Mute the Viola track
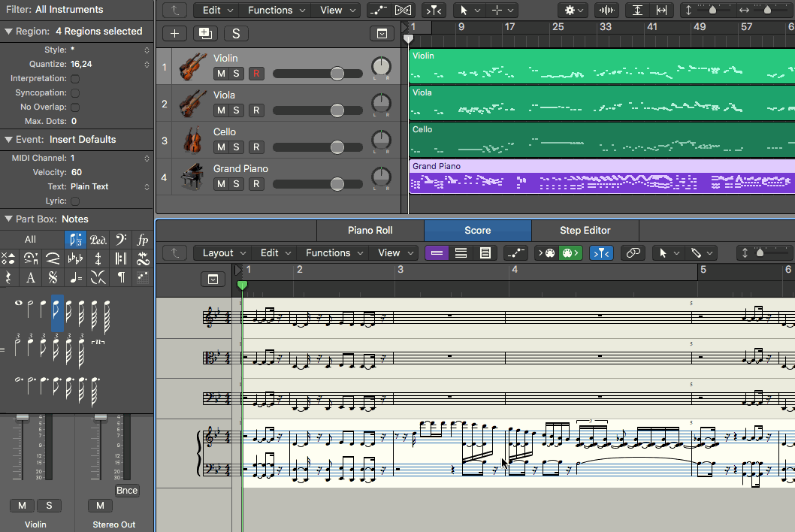 [221, 110]
